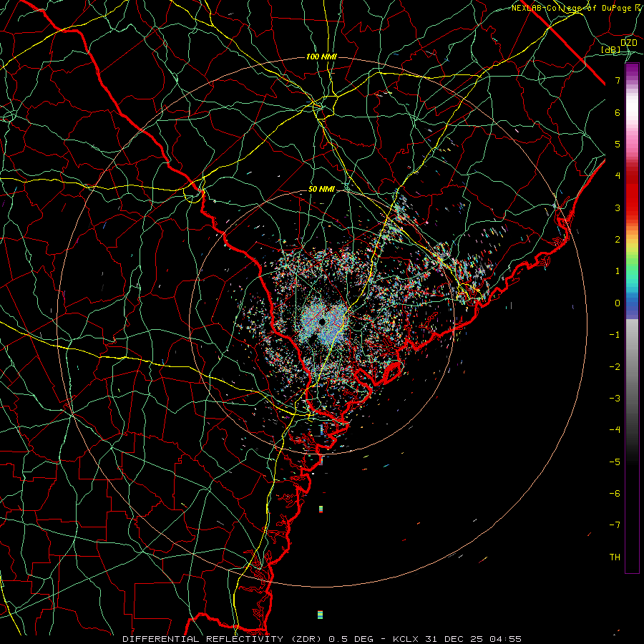Click the -1 value on the color scale
The height and width of the screenshot is (644, 644).
tap(615, 335)
